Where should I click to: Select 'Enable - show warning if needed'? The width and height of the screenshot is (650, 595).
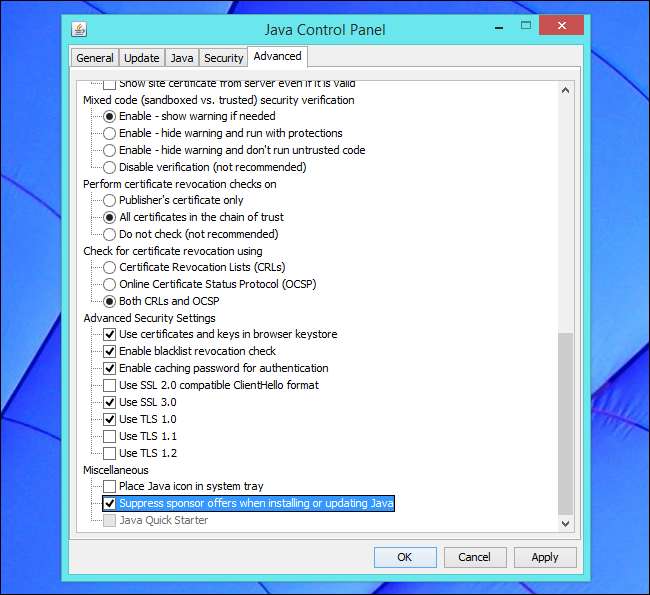click(x=109, y=116)
